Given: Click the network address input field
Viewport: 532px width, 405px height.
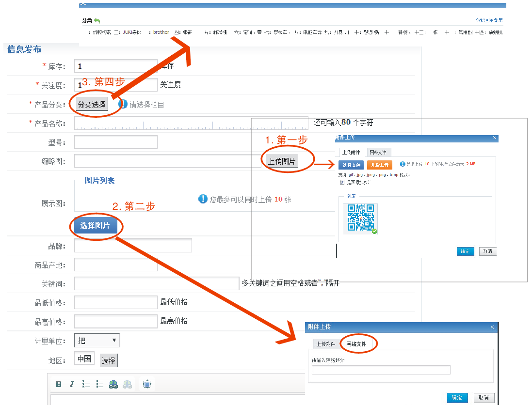Looking at the screenshot, I should [381, 370].
